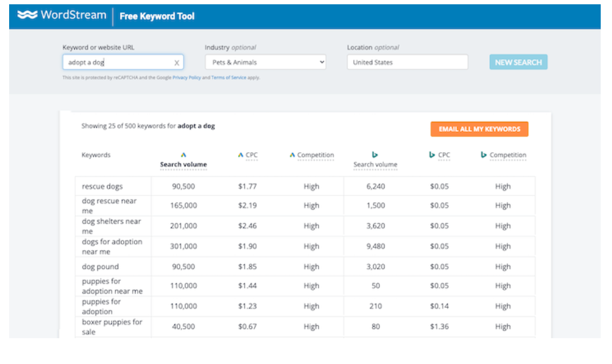
Task: Click the Free Keyword Tool title
Action: [157, 16]
